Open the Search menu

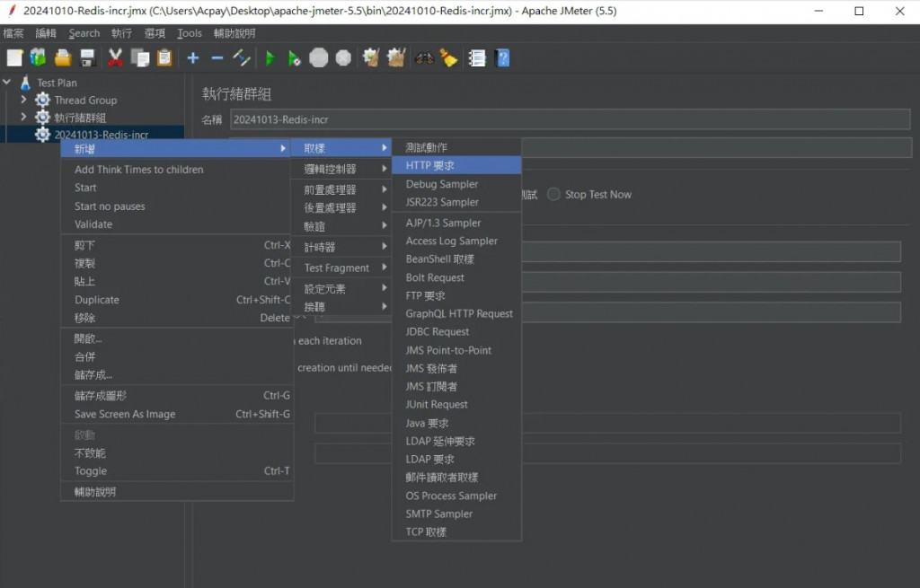tap(84, 33)
